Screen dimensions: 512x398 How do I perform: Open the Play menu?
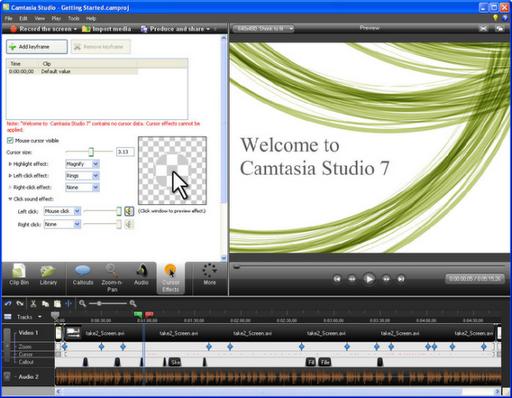[x=56, y=18]
